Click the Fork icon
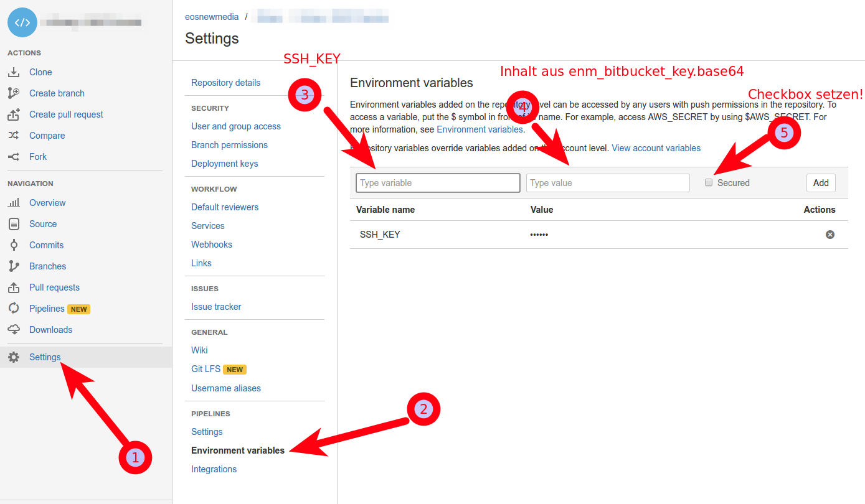This screenshot has width=865, height=504. pos(14,157)
